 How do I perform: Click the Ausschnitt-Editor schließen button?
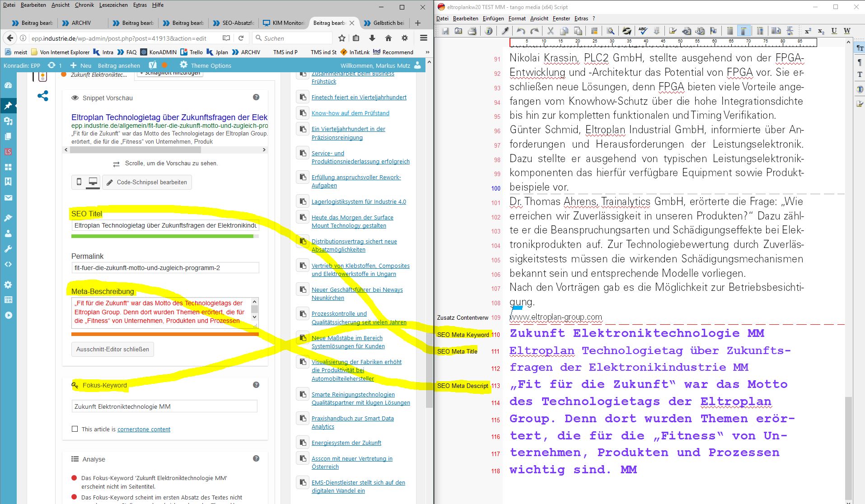tap(112, 349)
